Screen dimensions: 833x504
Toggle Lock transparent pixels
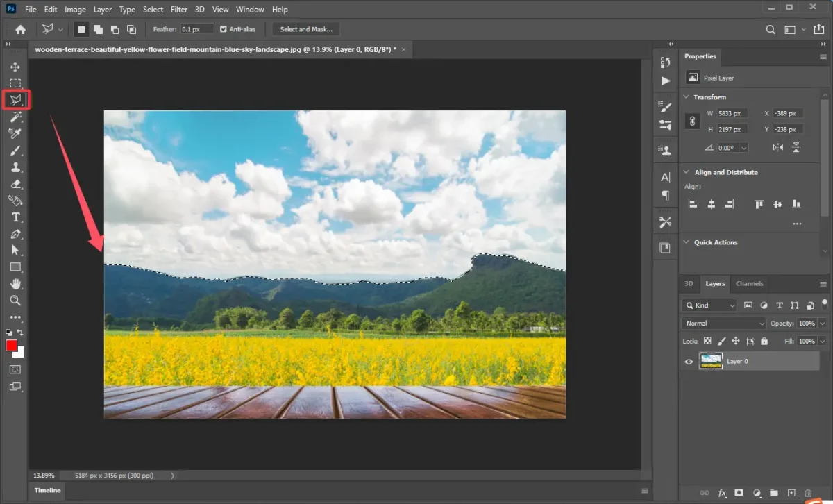tap(707, 342)
